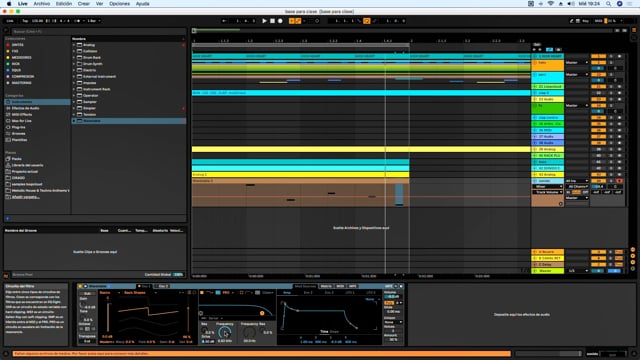Click the Arrangement Record button
Screen dimensions: 640x360
(280, 21)
